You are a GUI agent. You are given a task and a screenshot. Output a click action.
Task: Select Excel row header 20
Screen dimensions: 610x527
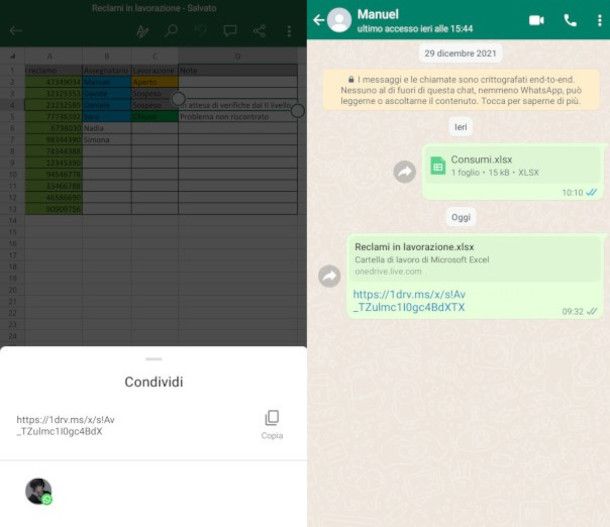12,290
